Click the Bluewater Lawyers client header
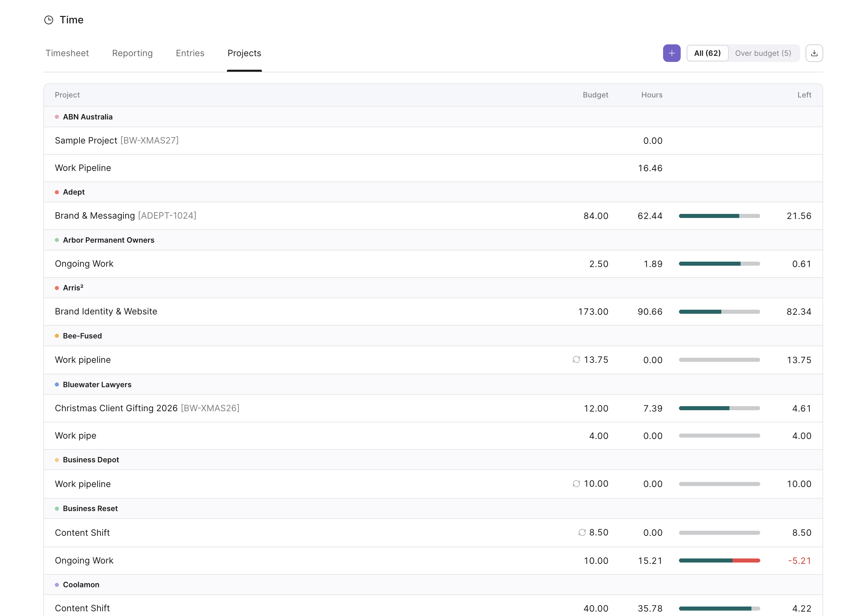 [x=433, y=384]
